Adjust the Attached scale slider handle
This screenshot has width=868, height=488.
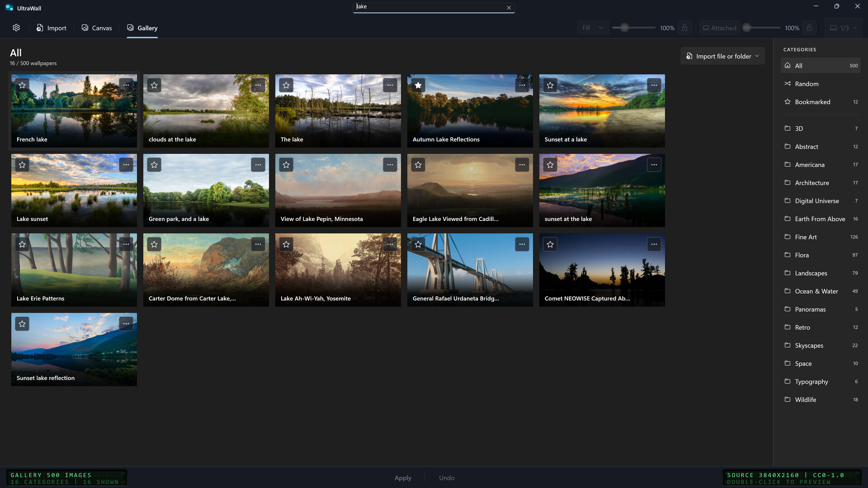point(747,28)
